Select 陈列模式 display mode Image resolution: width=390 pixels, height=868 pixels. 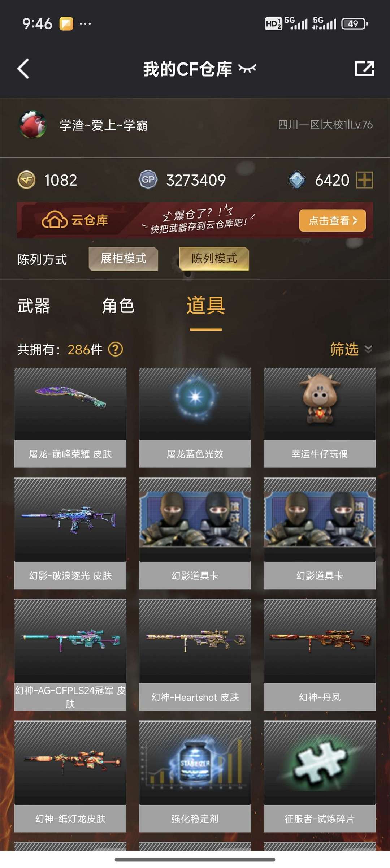[214, 259]
